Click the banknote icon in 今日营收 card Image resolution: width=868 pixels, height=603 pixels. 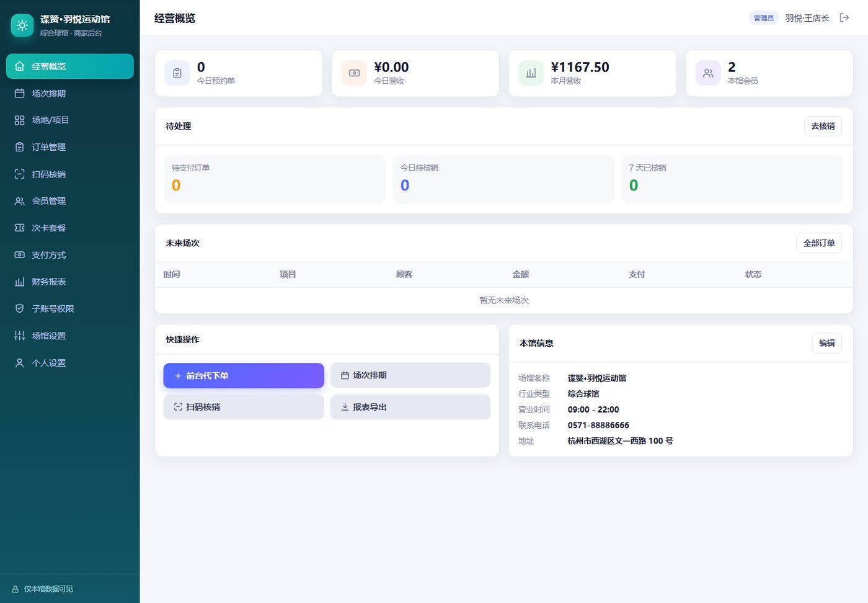click(354, 73)
